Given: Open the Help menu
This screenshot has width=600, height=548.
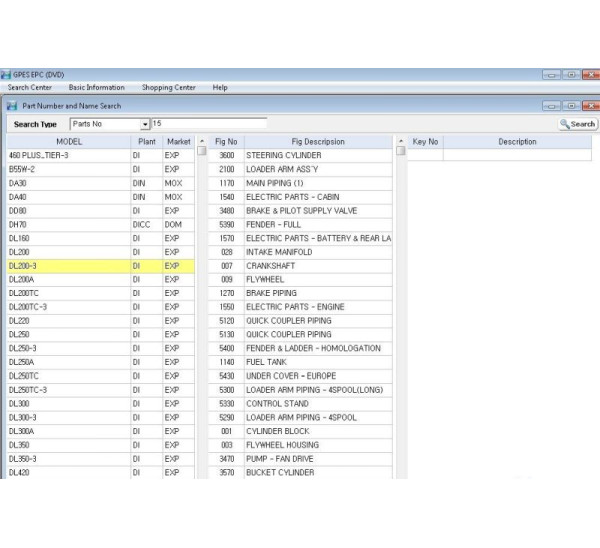Looking at the screenshot, I should pos(220,88).
